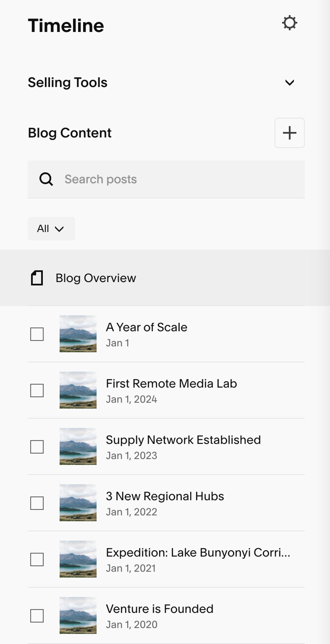Check the Venture is Founded checkbox
The image size is (330, 644).
pos(37,615)
